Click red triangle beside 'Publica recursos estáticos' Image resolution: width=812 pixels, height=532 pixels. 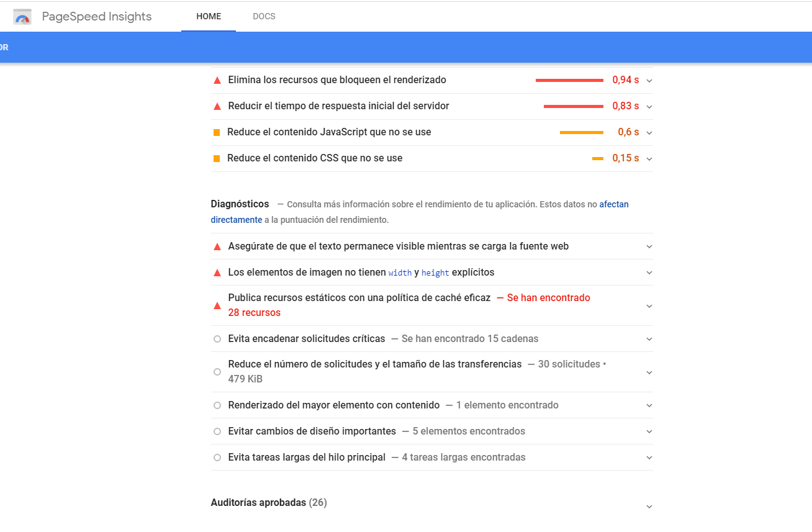click(217, 305)
